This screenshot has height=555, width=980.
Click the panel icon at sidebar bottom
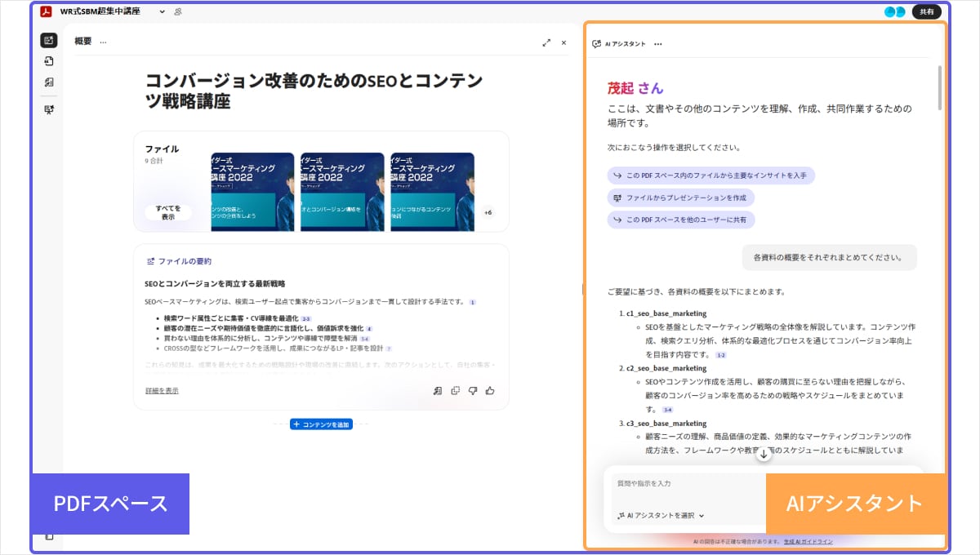49,536
